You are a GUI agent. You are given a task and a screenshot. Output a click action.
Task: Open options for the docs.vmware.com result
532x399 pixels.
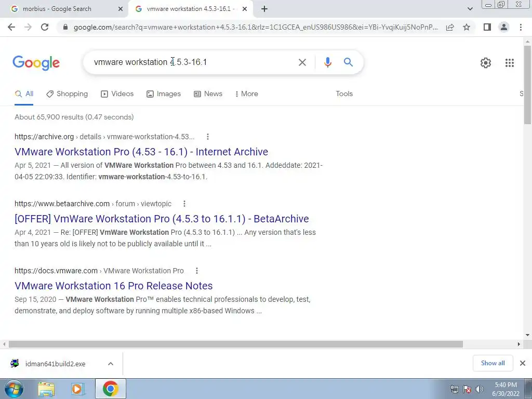point(197,271)
